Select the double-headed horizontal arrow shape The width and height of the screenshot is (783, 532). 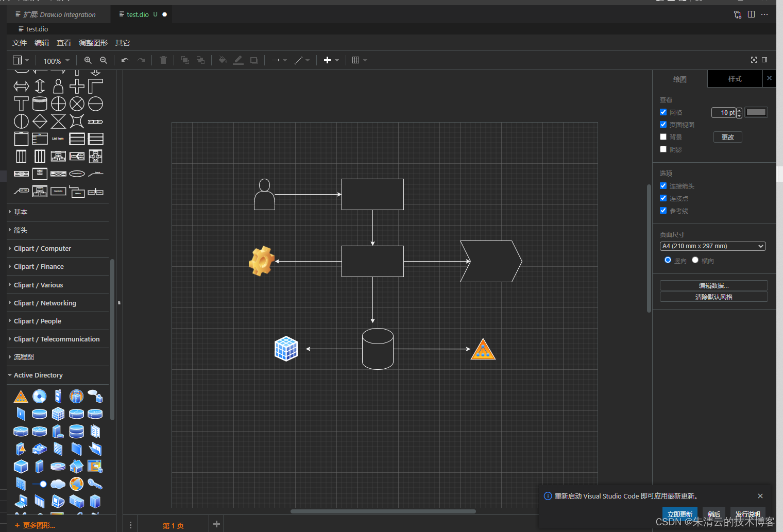tap(21, 86)
